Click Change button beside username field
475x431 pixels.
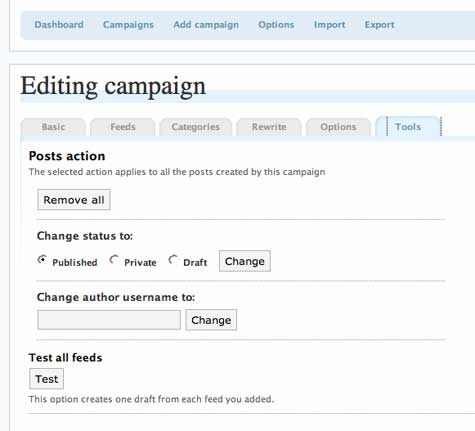tap(211, 320)
